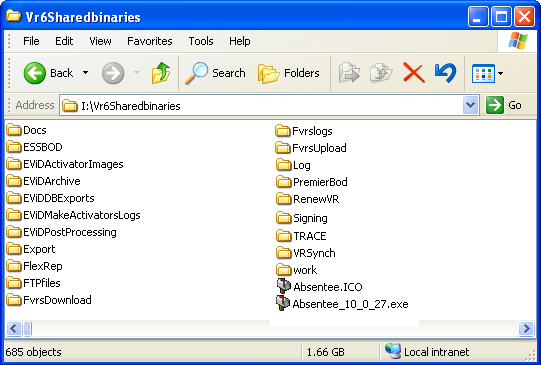This screenshot has height=365, width=541.
Task: Select the PremierBod folder icon
Action: (284, 181)
